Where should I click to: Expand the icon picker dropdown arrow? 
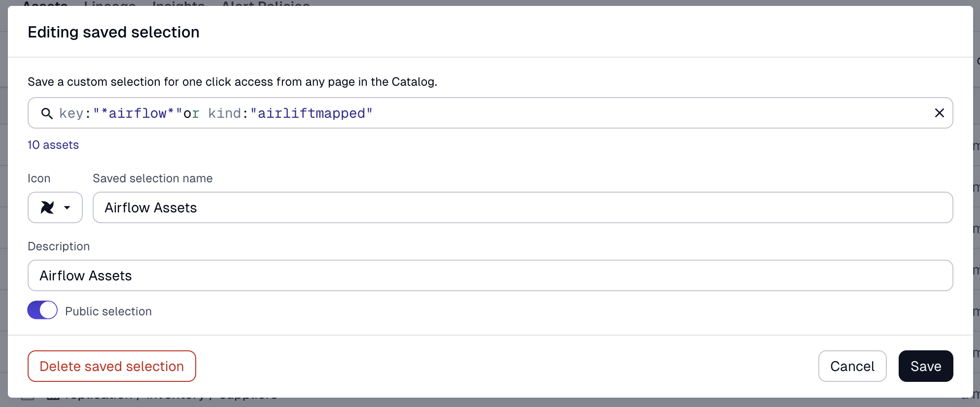67,207
